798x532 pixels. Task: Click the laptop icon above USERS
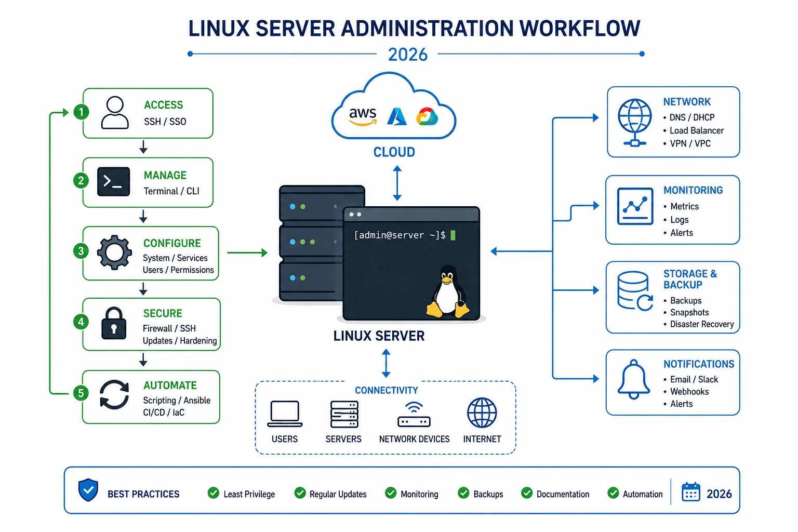(x=285, y=414)
